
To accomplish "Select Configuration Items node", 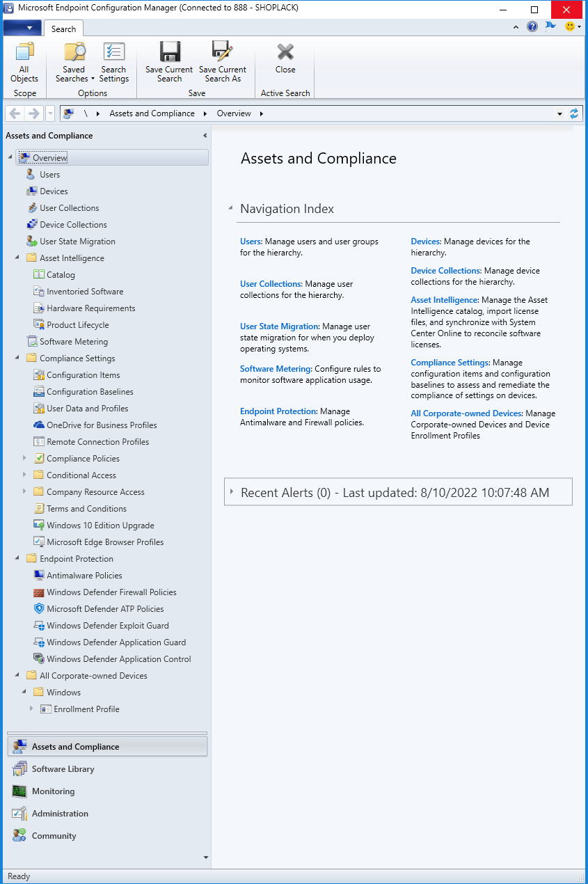I will click(83, 375).
